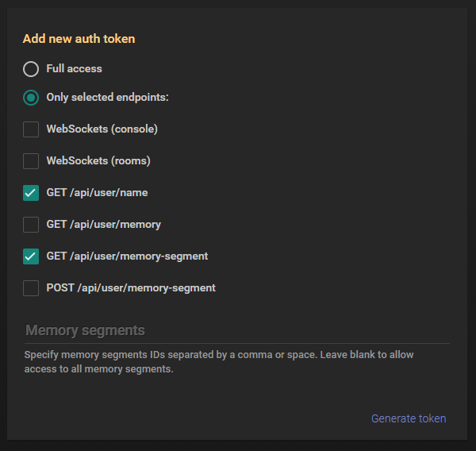This screenshot has height=451, width=476.
Task: Click the Generate token link
Action: point(409,418)
